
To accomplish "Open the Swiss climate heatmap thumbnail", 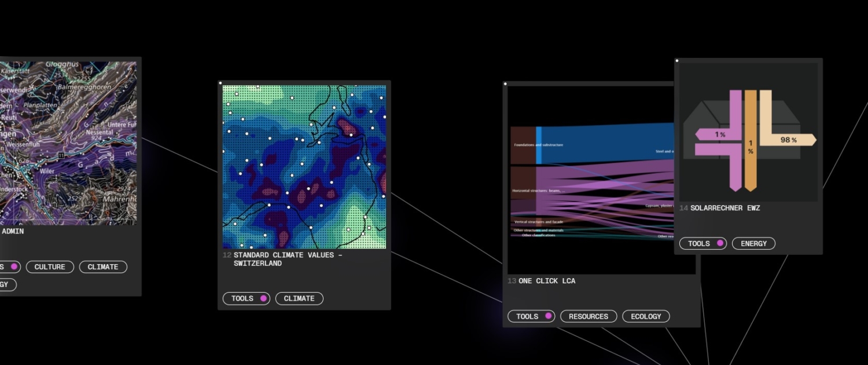I will [304, 167].
